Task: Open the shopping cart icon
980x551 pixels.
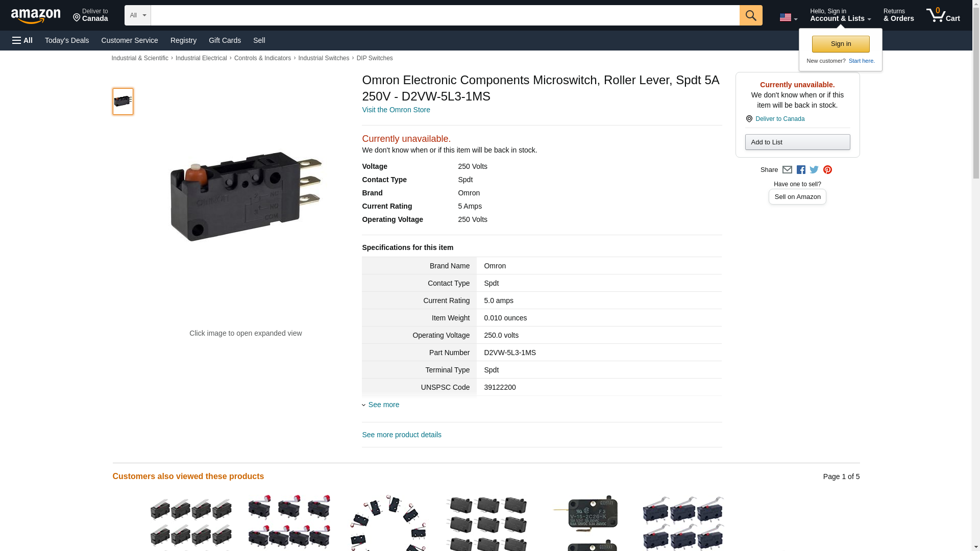Action: (943, 15)
